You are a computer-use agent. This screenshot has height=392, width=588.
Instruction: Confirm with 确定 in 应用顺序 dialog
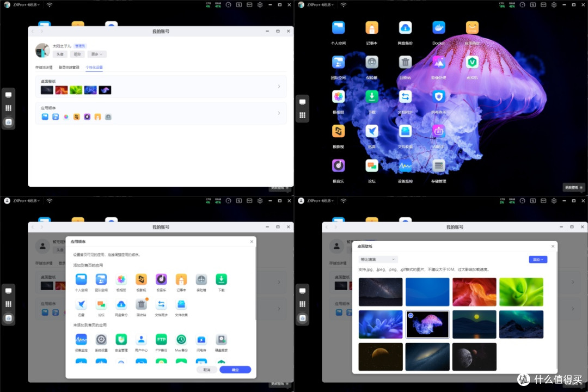[235, 370]
